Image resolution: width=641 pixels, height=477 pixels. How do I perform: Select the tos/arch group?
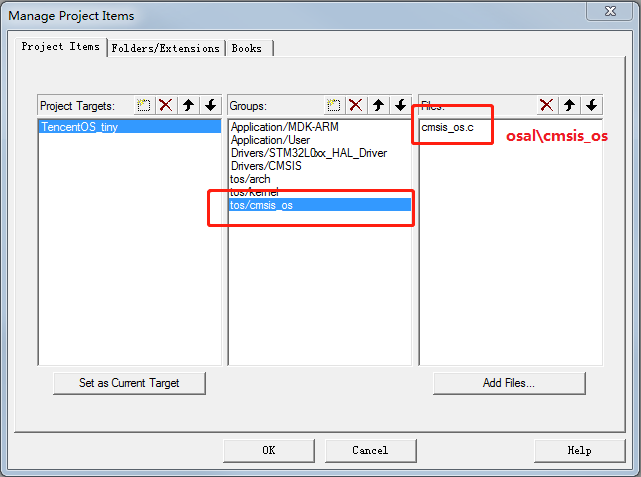pyautogui.click(x=250, y=179)
